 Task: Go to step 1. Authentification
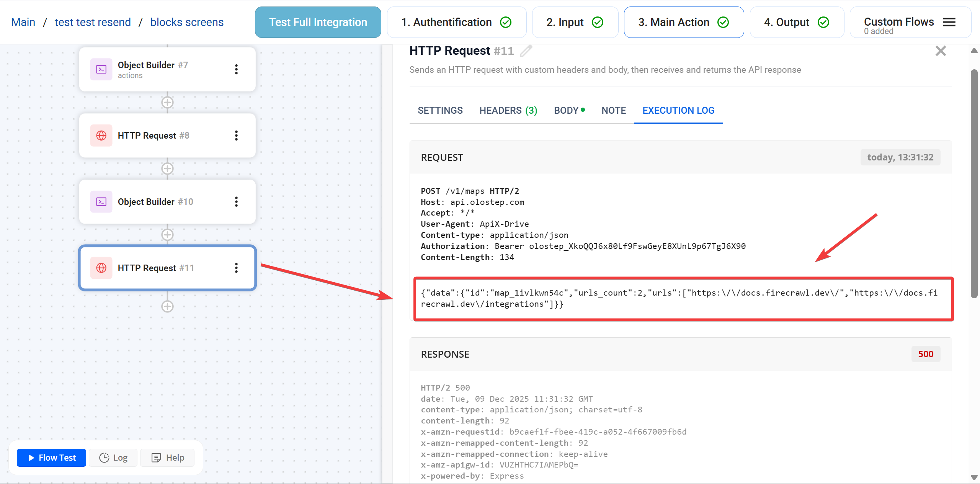(x=456, y=22)
